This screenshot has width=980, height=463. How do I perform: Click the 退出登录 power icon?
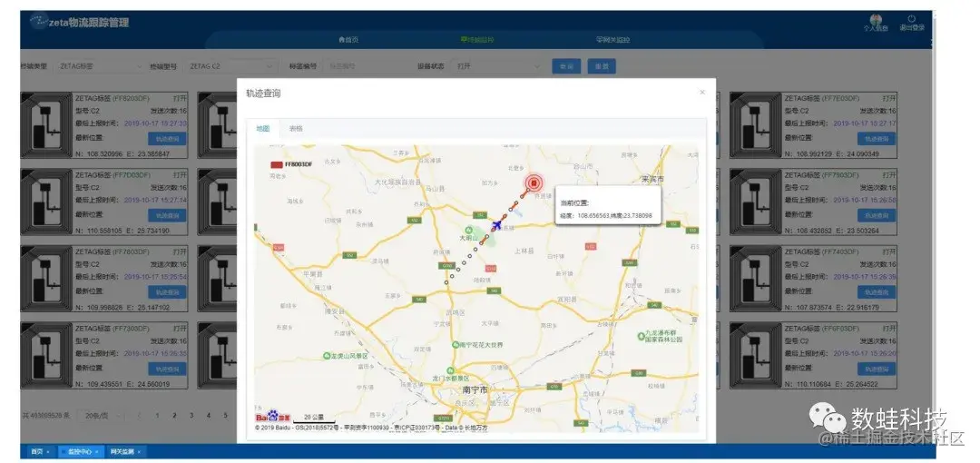click(911, 19)
